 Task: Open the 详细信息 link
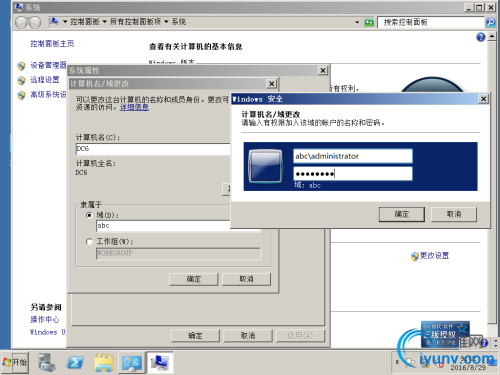[134, 107]
